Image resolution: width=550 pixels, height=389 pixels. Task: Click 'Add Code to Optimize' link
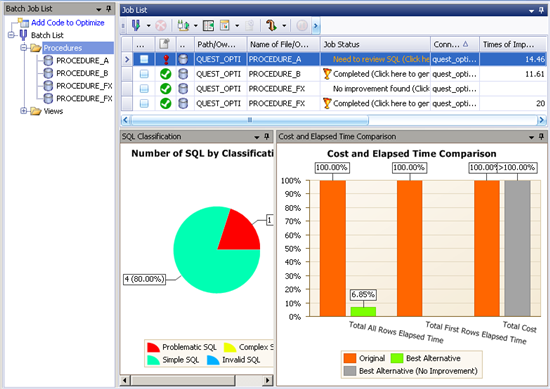pyautogui.click(x=68, y=23)
